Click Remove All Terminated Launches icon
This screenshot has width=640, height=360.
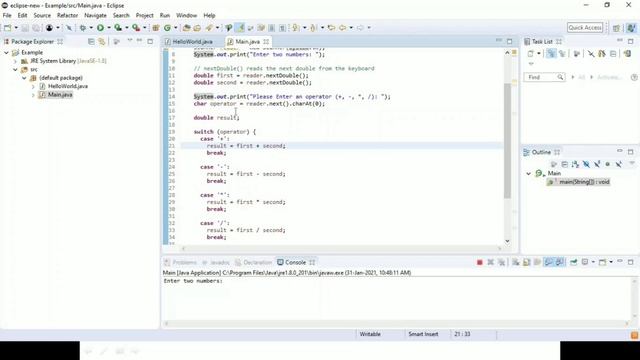502,262
